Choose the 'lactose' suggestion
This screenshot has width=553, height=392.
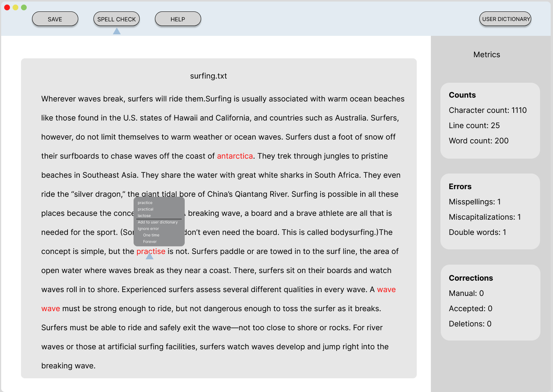click(x=144, y=216)
